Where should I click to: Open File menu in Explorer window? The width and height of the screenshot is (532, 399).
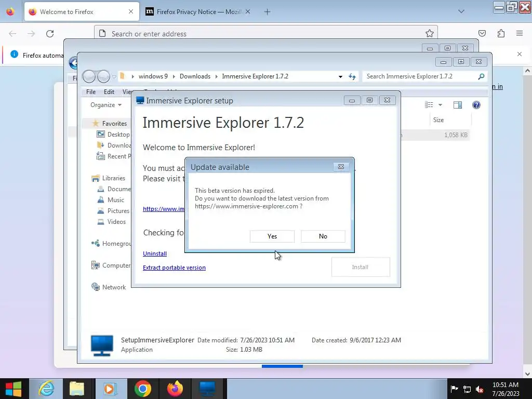pos(90,91)
